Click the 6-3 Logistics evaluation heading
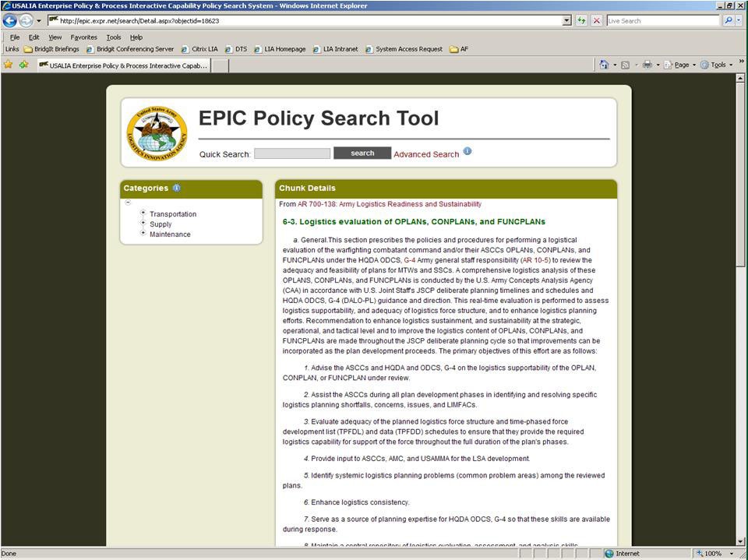The width and height of the screenshot is (748, 560). pos(414,222)
